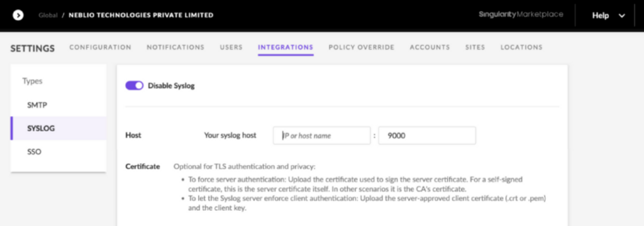Click the Global breadcrumb link
Viewport: 644px width, 226px height.
pos(48,15)
